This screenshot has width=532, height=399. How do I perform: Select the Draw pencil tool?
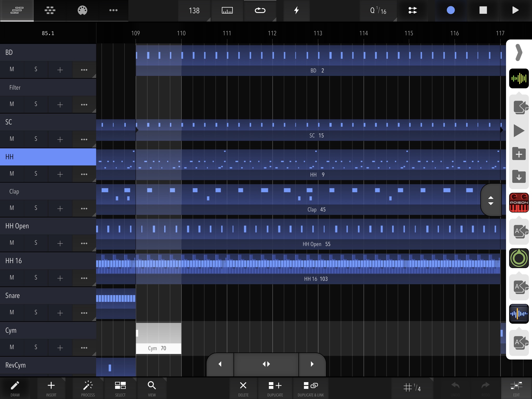15,389
